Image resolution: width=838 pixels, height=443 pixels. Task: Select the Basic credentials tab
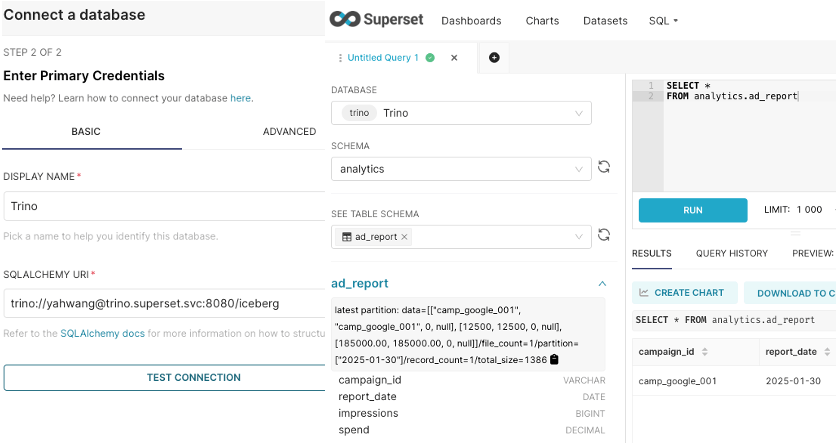tap(86, 131)
